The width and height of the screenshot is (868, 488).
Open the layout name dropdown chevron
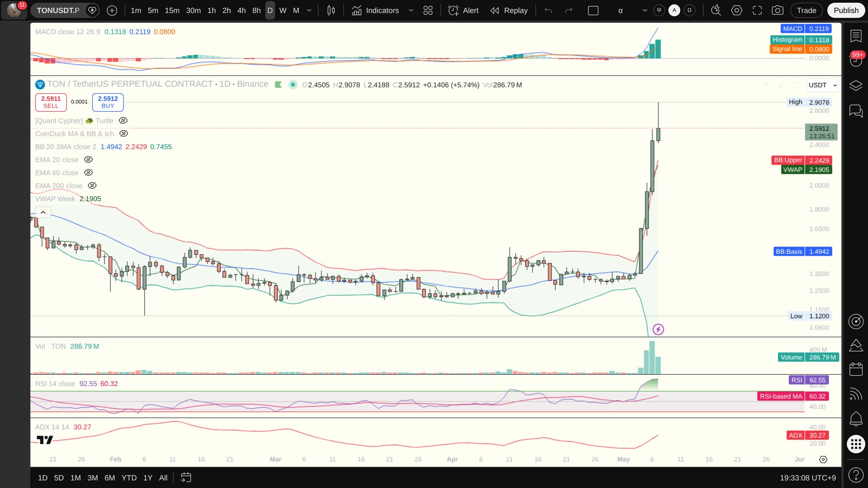click(644, 10)
